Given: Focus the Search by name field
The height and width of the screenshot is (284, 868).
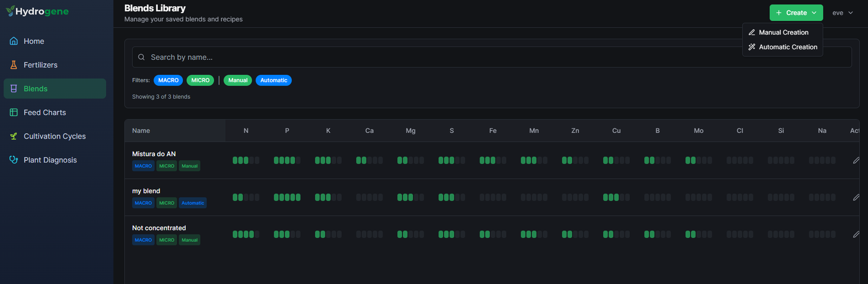Looking at the screenshot, I should pyautogui.click(x=492, y=57).
